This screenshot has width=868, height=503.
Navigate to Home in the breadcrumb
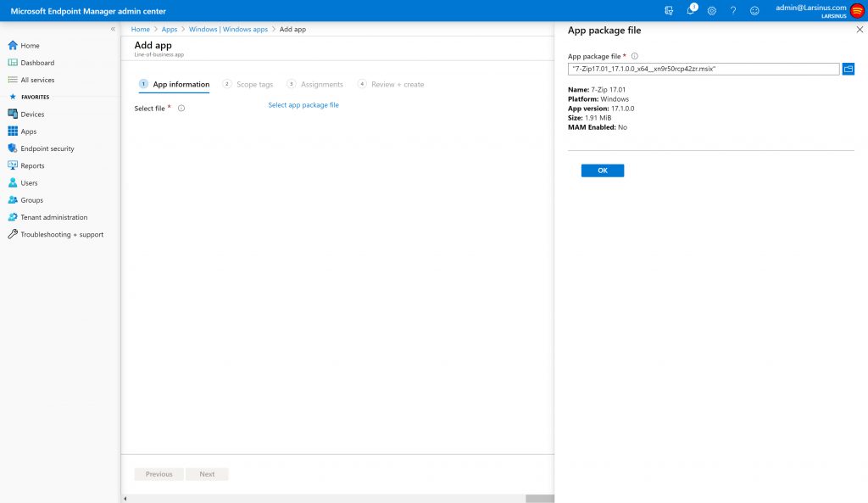click(x=141, y=30)
